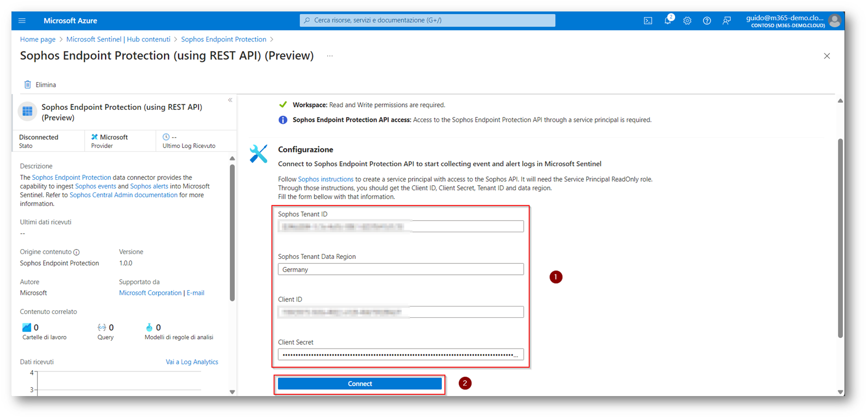Click the Connect button
Viewport: 868px width, 419px height.
tap(360, 384)
